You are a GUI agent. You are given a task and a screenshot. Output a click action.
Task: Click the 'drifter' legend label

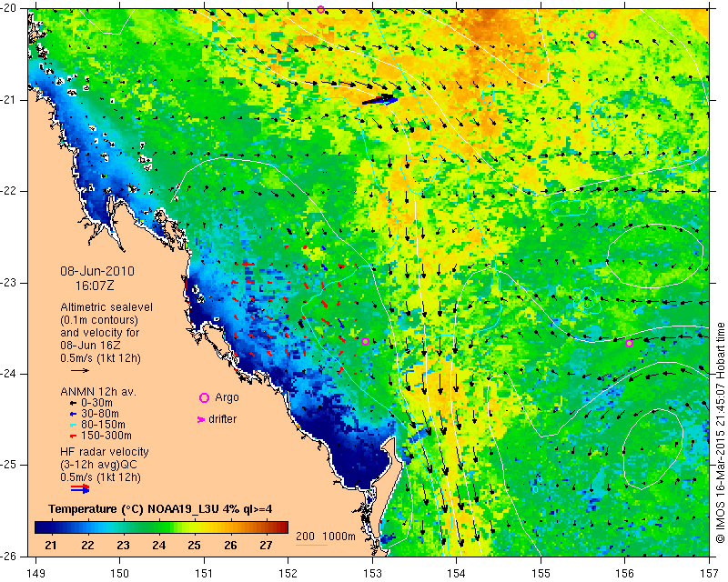[222, 419]
